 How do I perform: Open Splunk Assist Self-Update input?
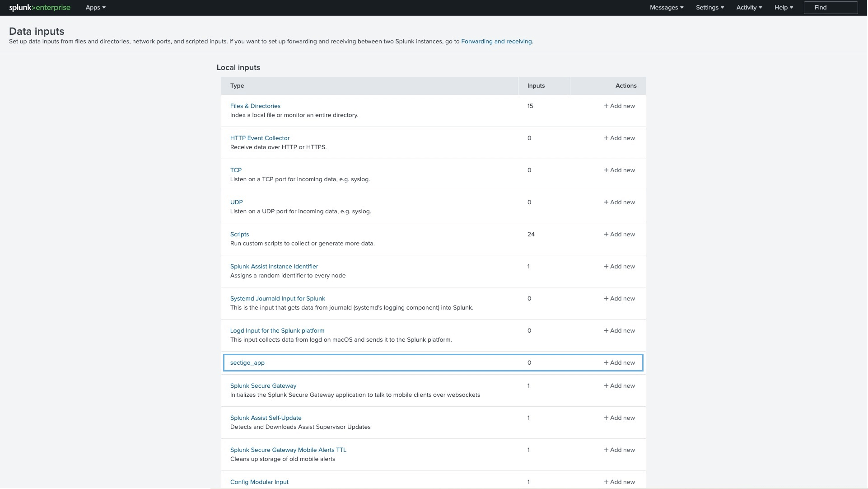(266, 418)
